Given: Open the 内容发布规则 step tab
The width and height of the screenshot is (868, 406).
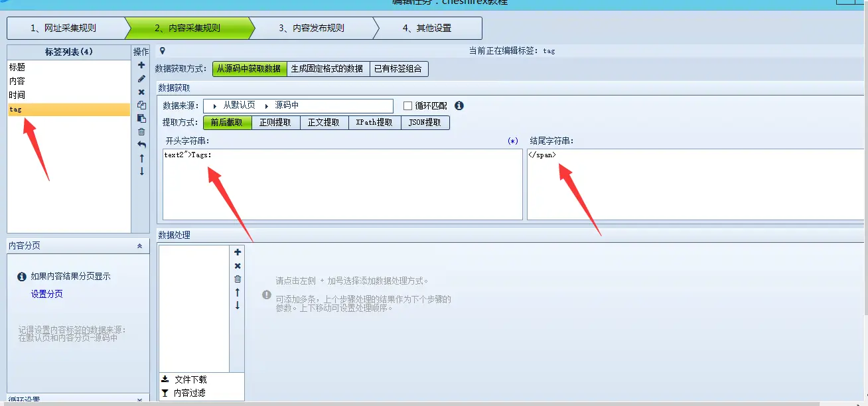Looking at the screenshot, I should click(311, 29).
